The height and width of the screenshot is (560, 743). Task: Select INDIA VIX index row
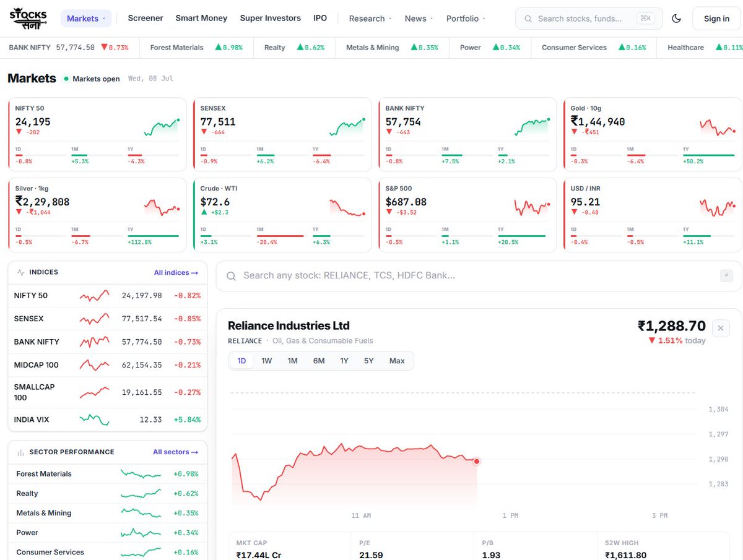click(107, 420)
